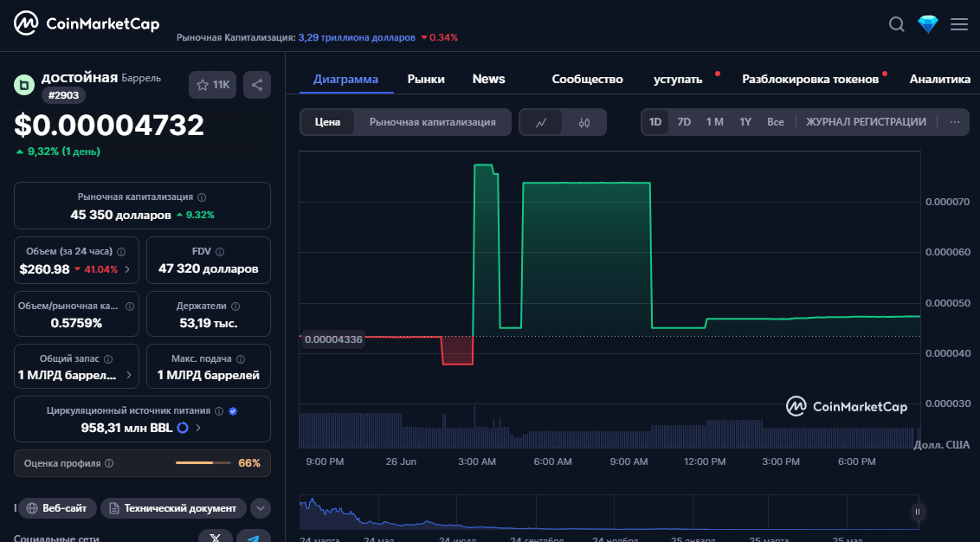Show Рыночная капитализация on the chart
The image size is (980, 542).
(x=433, y=122)
